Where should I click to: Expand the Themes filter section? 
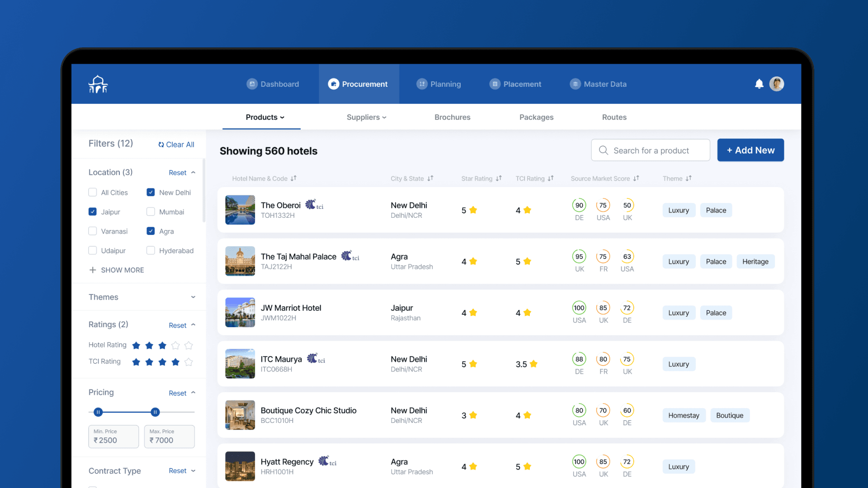click(193, 297)
